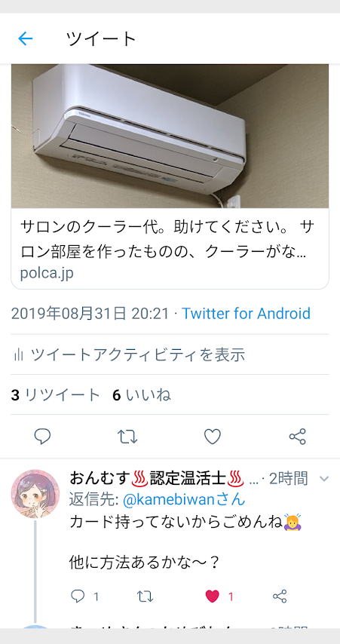Image resolution: width=340 pixels, height=644 pixels.
Task: View the 6 いいね list
Action: pyautogui.click(x=142, y=395)
